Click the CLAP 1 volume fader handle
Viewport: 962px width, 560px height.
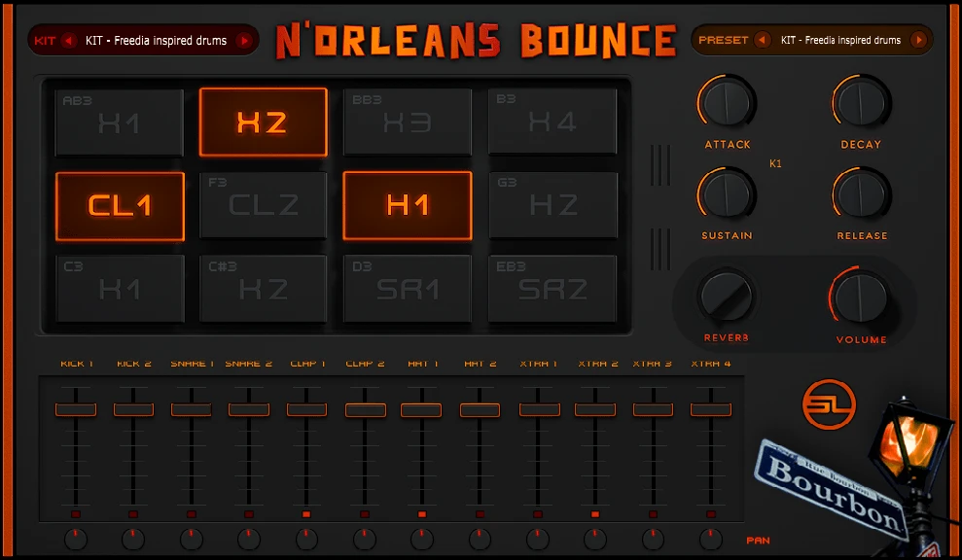(306, 409)
